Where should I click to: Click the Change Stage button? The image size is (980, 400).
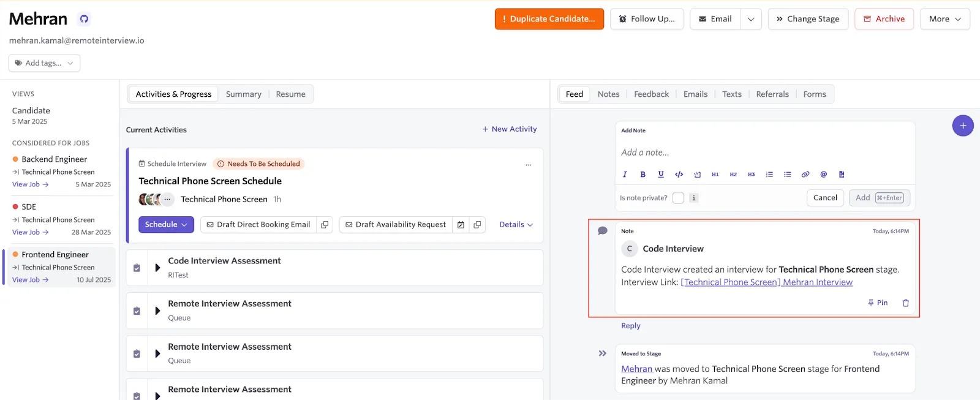[x=808, y=19]
